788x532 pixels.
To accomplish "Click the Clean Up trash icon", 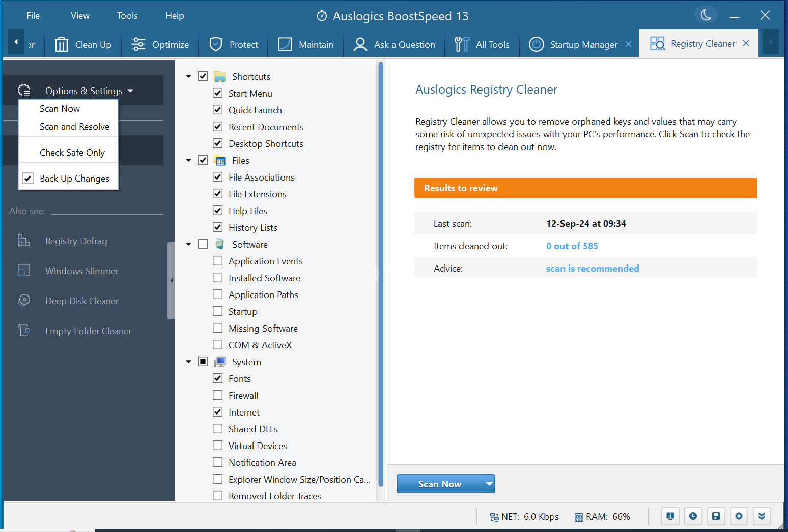I will point(61,45).
